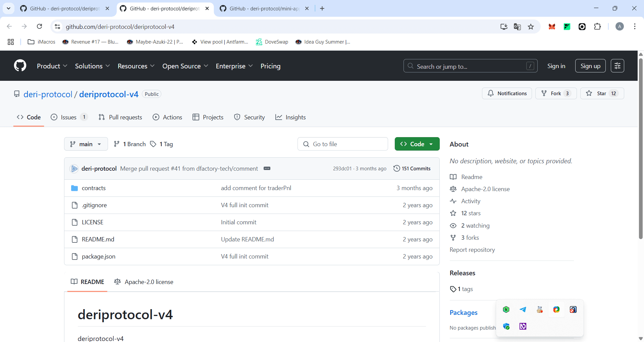Open the browser Extensions puzzle icon

(x=597, y=26)
